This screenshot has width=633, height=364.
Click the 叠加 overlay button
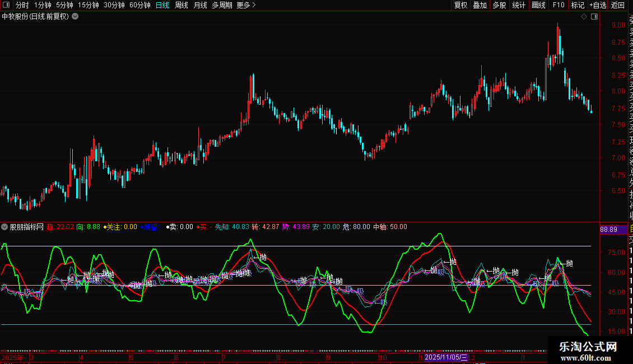tap(480, 5)
